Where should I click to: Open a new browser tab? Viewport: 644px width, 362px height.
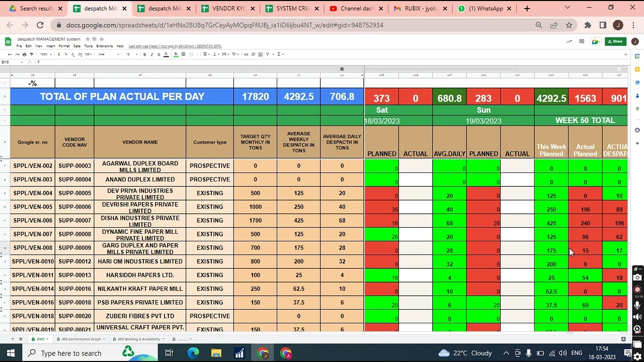(527, 9)
